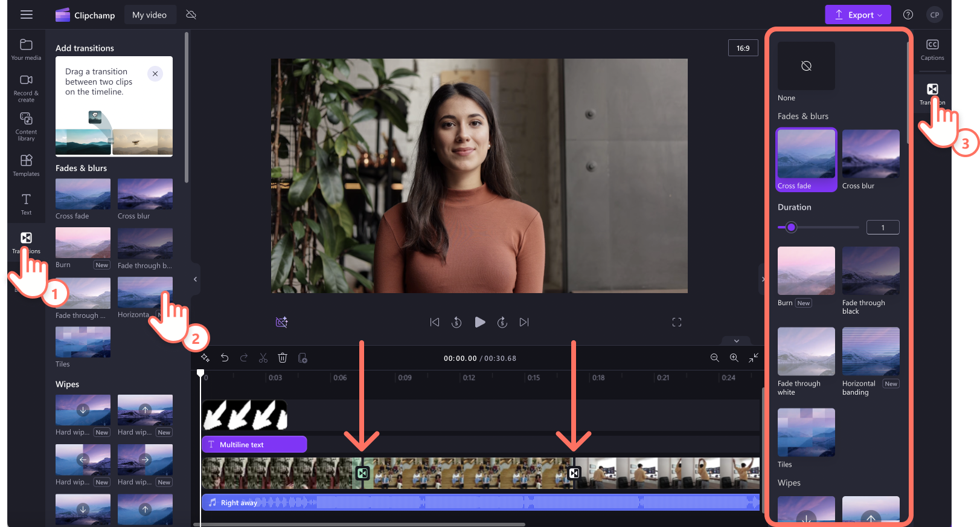The width and height of the screenshot is (980, 527).
Task: Collapse the left panel with chevron
Action: tap(195, 279)
